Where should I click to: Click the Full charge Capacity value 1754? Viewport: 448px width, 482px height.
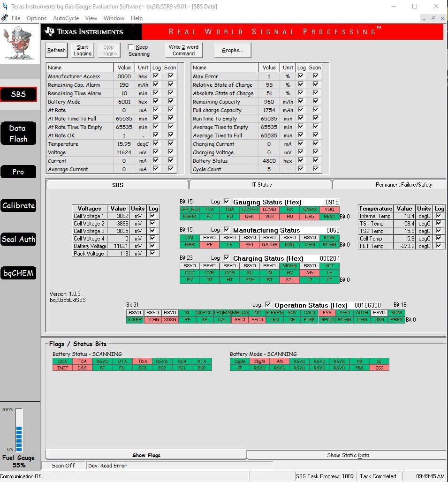coord(269,110)
